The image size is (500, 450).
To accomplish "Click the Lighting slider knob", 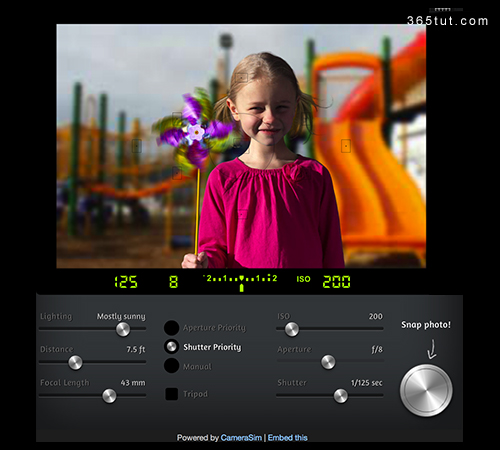I will click(x=123, y=329).
